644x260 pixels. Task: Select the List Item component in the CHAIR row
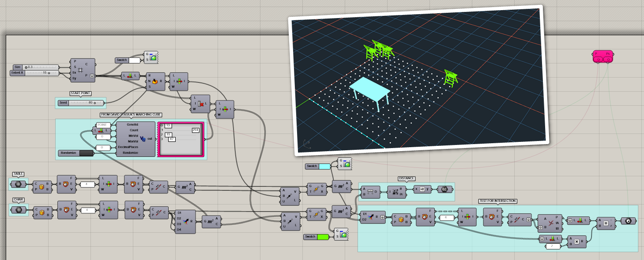[x=108, y=210]
